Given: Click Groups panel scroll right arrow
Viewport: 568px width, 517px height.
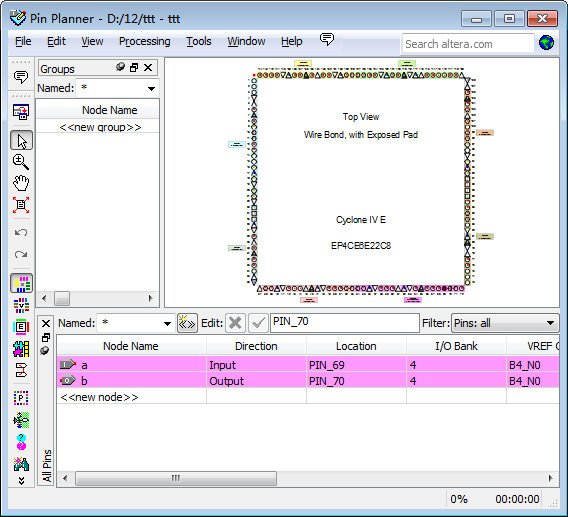Looking at the screenshot, I should (151, 298).
